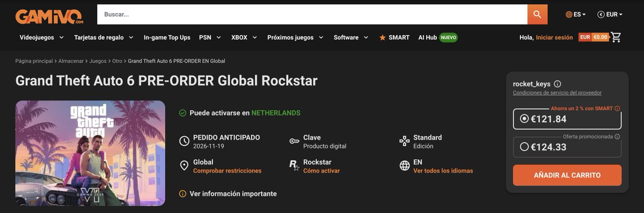644x213 pixels.
Task: Click the Buscar search input field
Action: (x=312, y=15)
